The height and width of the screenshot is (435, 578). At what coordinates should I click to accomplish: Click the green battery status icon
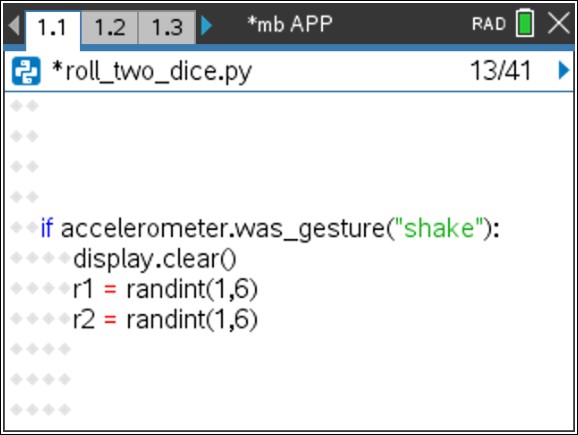coord(525,23)
